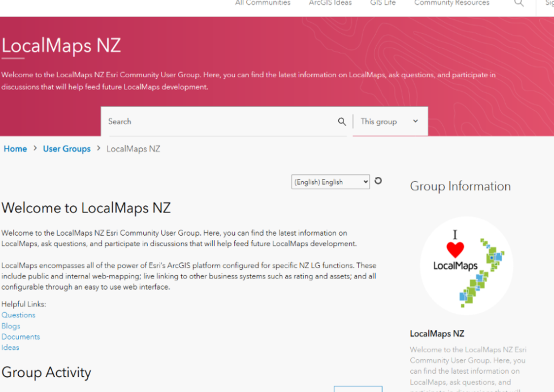The width and height of the screenshot is (554, 392).
Task: Click the Group Information heading
Action: [460, 186]
